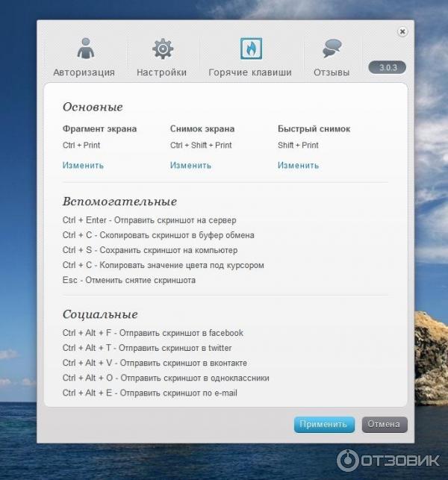This screenshot has height=480, width=448.
Task: Click the Ctrl + Shift + Print shortcut text
Action: (x=201, y=145)
